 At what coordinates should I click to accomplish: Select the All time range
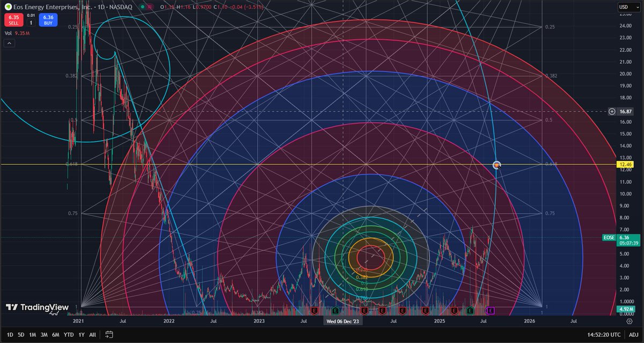click(x=93, y=334)
